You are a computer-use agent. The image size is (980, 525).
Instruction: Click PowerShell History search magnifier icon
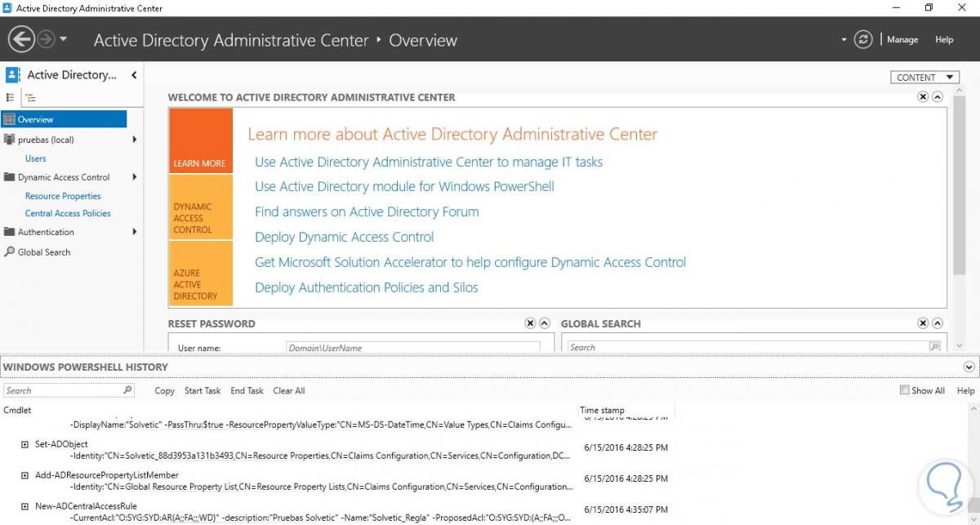[127, 390]
